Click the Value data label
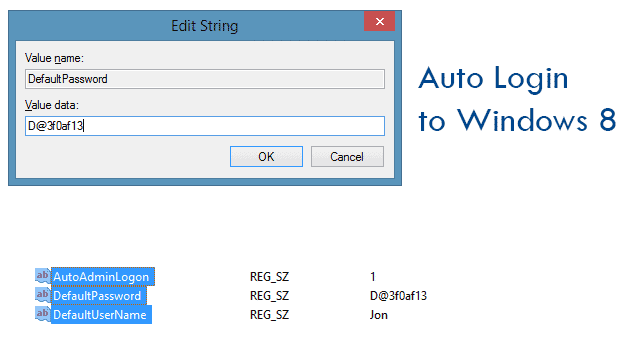 pos(52,105)
